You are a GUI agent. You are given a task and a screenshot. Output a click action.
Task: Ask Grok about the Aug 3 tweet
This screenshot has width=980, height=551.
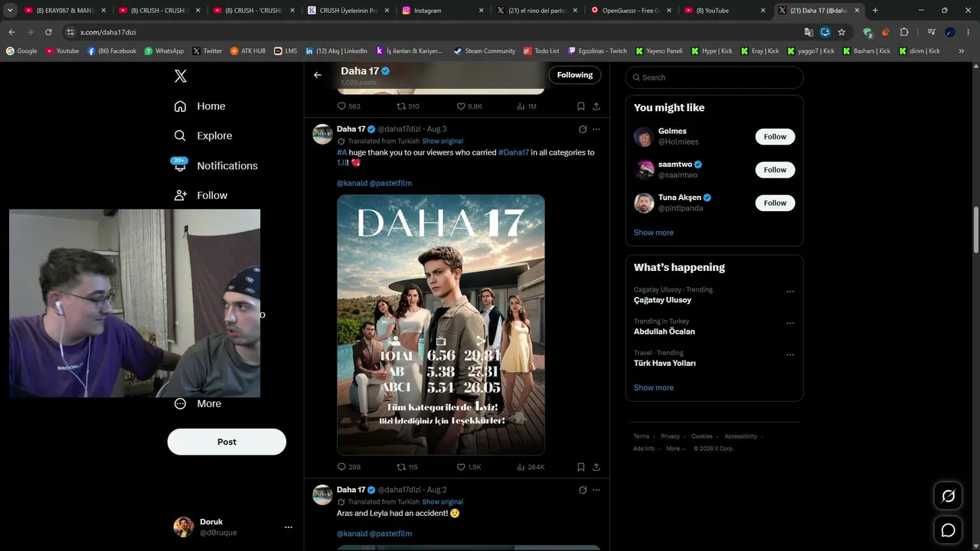583,129
